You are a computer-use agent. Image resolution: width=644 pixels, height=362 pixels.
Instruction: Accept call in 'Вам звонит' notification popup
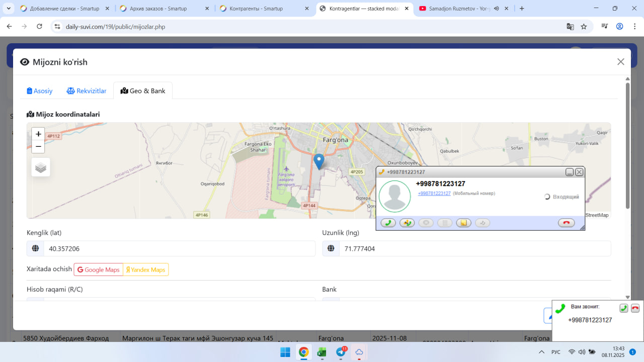click(623, 308)
